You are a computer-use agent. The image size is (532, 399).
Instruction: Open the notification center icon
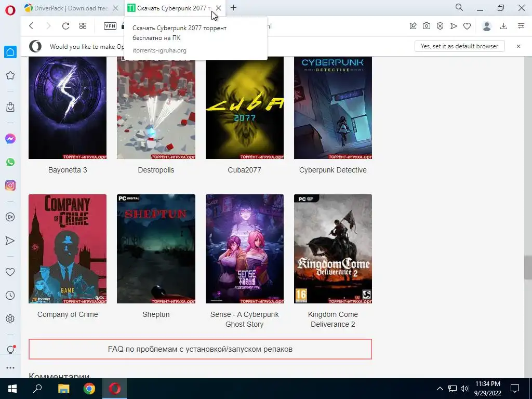pos(515,389)
